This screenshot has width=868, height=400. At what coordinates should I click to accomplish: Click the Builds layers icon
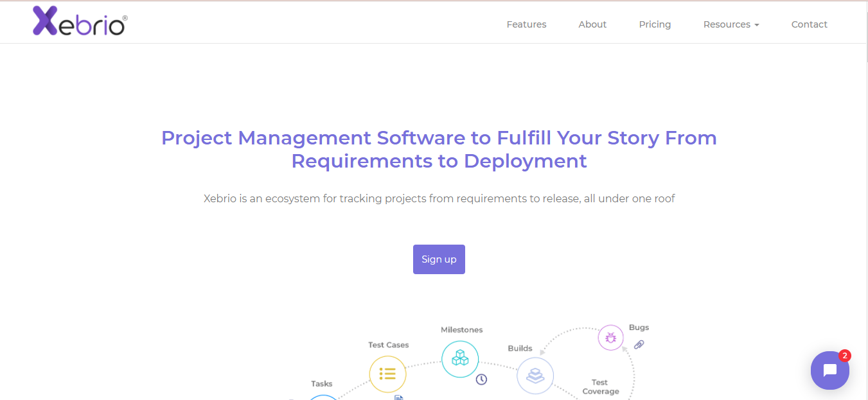535,376
